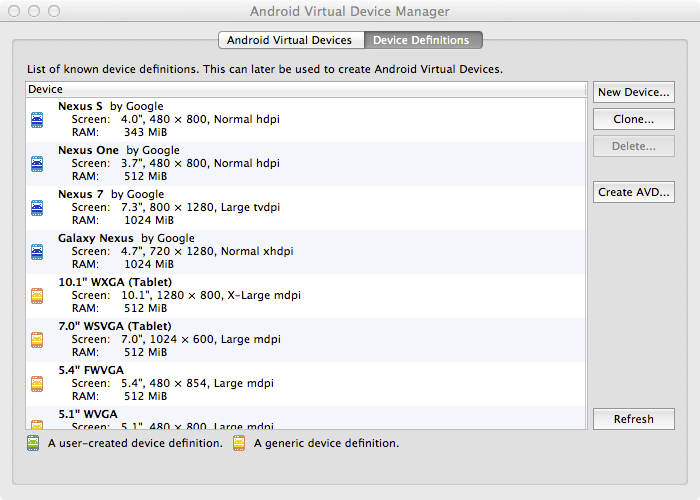Click the green user-created definition legend icon

coord(33,443)
